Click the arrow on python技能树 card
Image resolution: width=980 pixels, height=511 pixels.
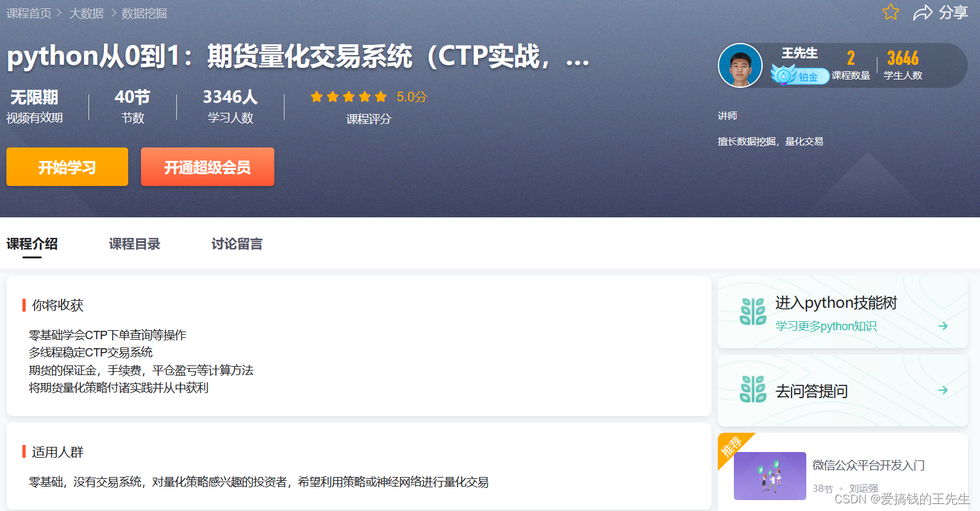pyautogui.click(x=943, y=326)
